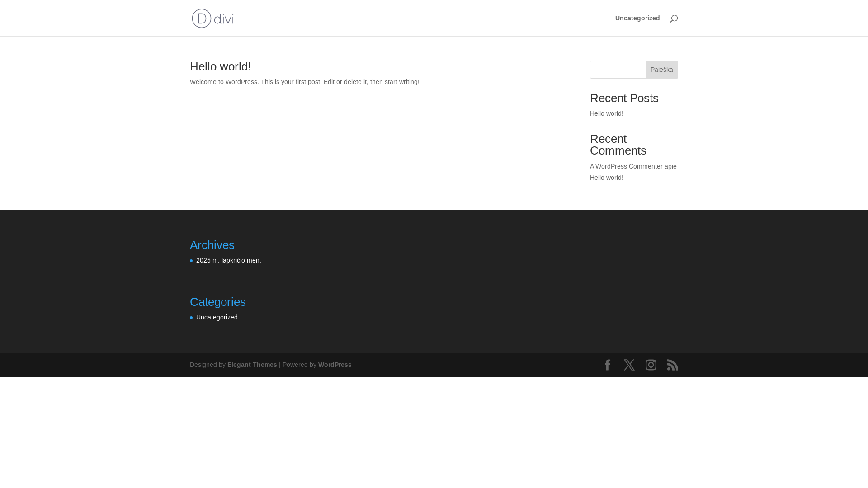Select Uncategorized in the top navigation
The width and height of the screenshot is (868, 488).
(x=637, y=18)
